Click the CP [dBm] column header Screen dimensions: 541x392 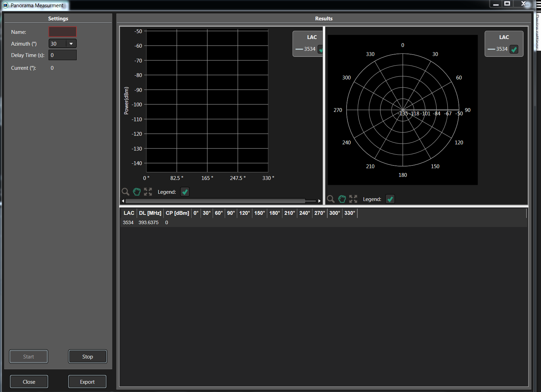[x=177, y=213]
